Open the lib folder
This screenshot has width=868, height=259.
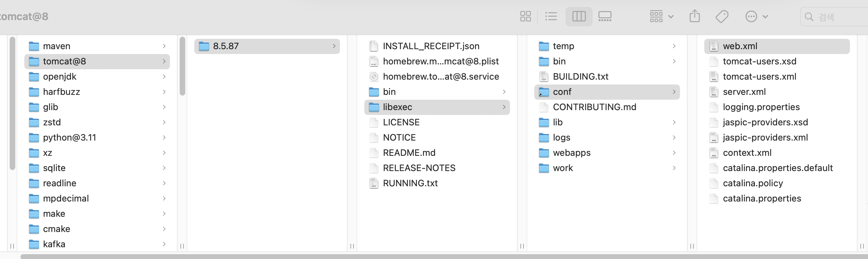tap(607, 122)
